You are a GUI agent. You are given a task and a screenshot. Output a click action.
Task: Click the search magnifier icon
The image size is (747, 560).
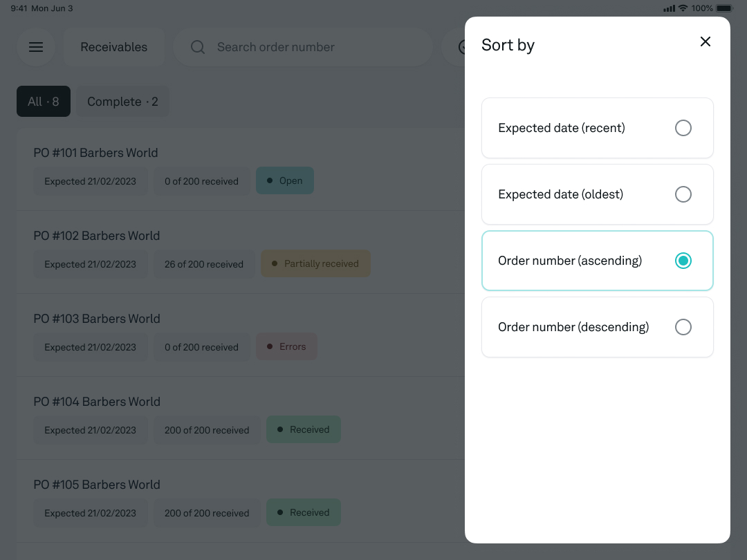pos(198,47)
